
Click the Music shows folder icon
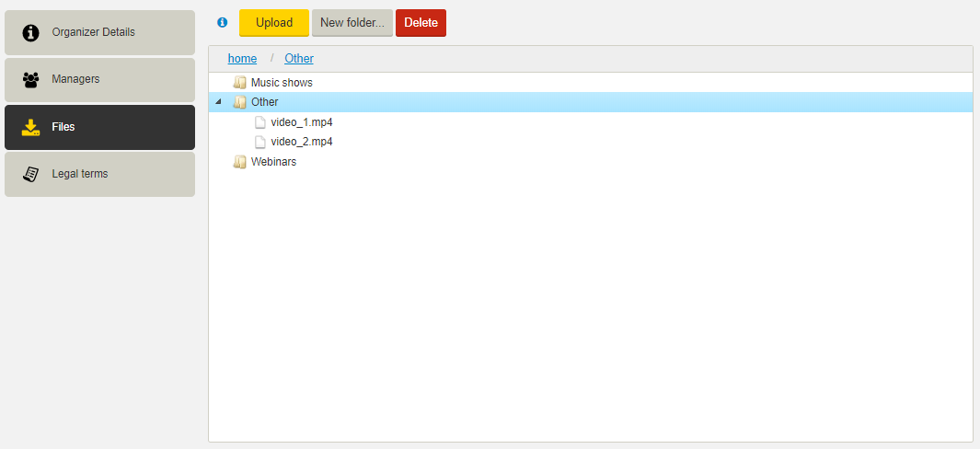click(239, 83)
